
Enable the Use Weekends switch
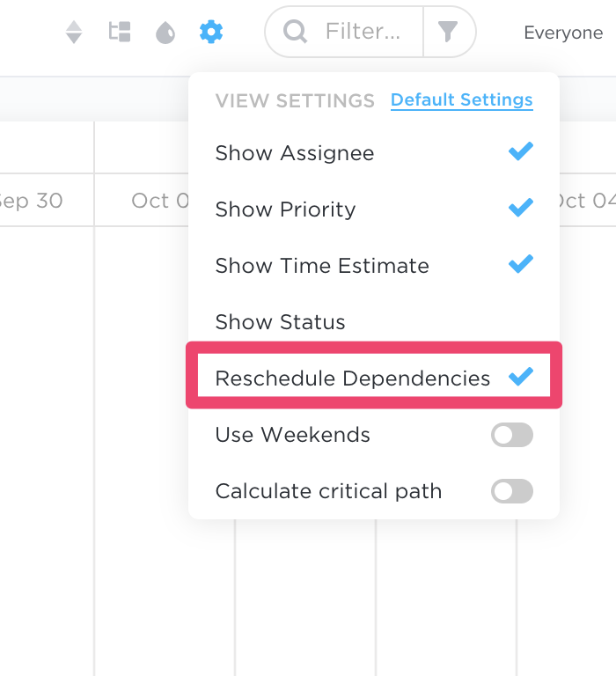click(x=512, y=435)
